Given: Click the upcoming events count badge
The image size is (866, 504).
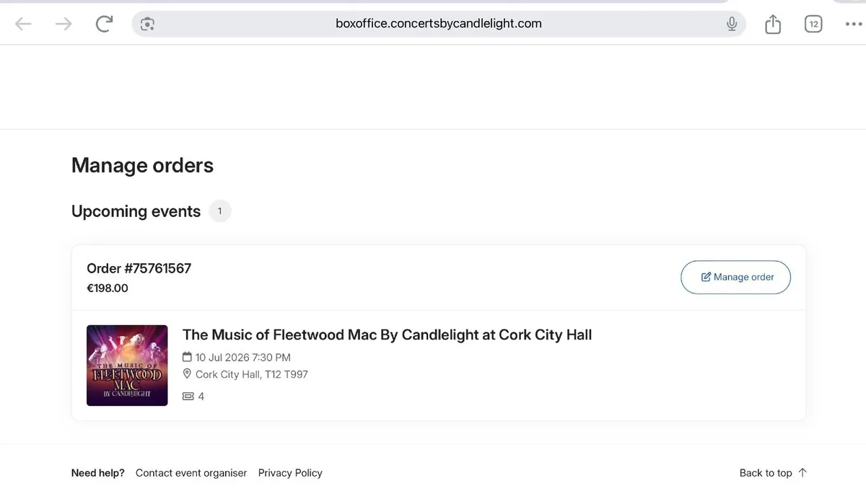Looking at the screenshot, I should coord(220,211).
